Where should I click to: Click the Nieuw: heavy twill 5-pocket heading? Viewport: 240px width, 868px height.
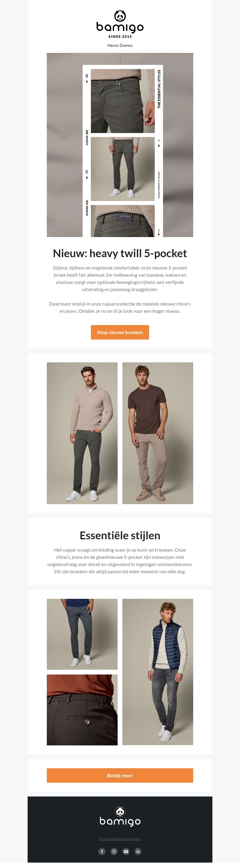tap(120, 253)
